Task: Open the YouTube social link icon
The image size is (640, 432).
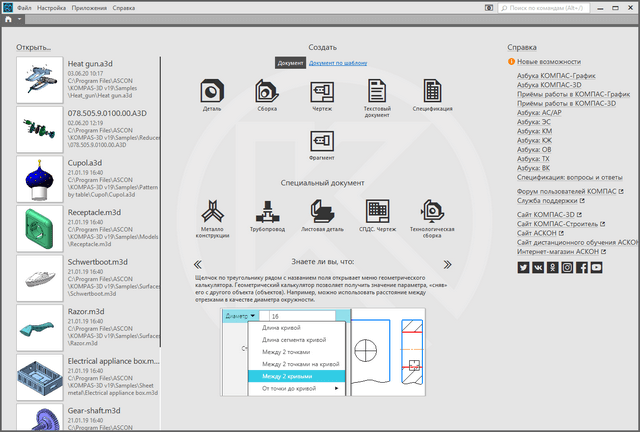Action: click(596, 267)
